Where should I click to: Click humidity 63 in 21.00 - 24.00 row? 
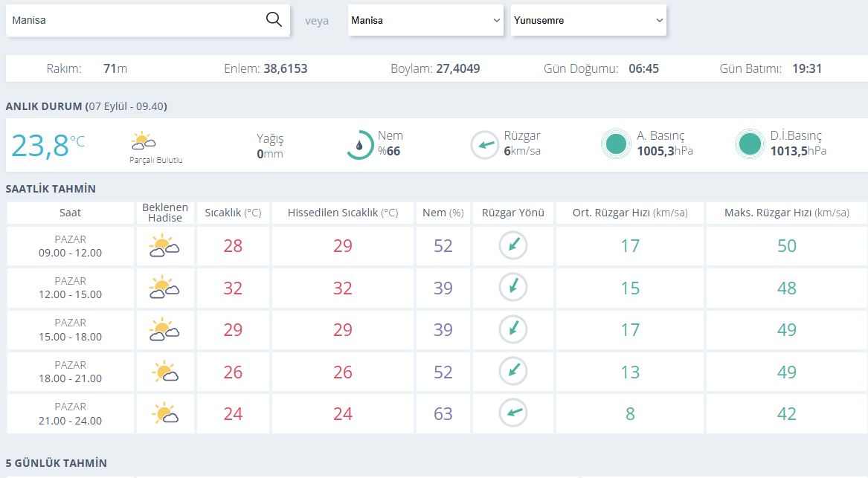[x=443, y=414]
